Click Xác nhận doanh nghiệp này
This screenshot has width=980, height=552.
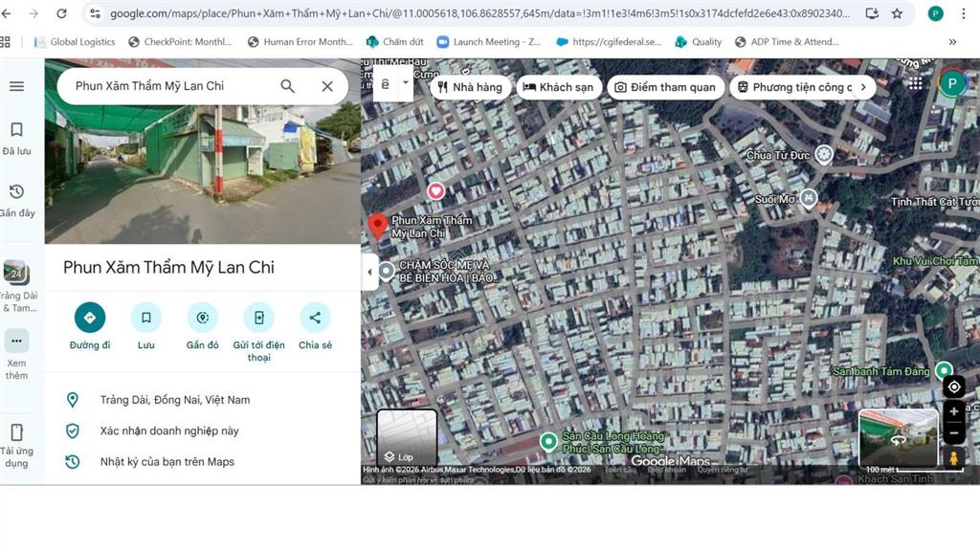(x=169, y=431)
